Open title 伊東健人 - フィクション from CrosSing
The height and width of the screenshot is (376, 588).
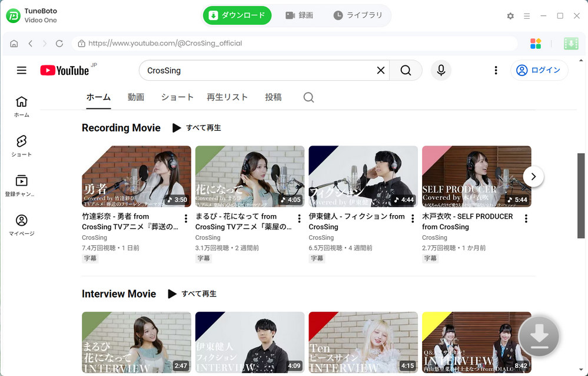pyautogui.click(x=357, y=222)
